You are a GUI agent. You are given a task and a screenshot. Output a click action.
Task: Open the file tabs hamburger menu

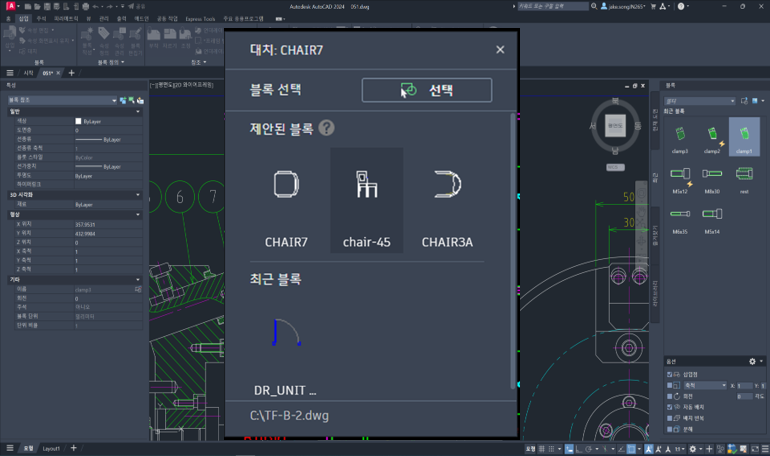point(10,73)
